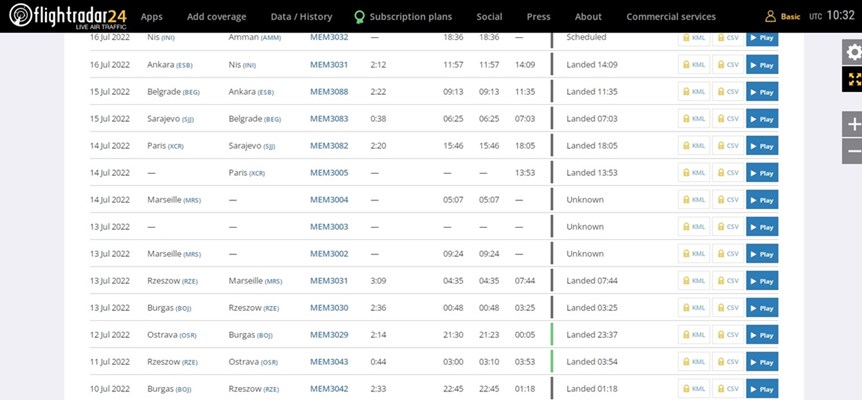This screenshot has width=862, height=400.
Task: Download locked KML for MEM3029
Action: click(x=694, y=335)
